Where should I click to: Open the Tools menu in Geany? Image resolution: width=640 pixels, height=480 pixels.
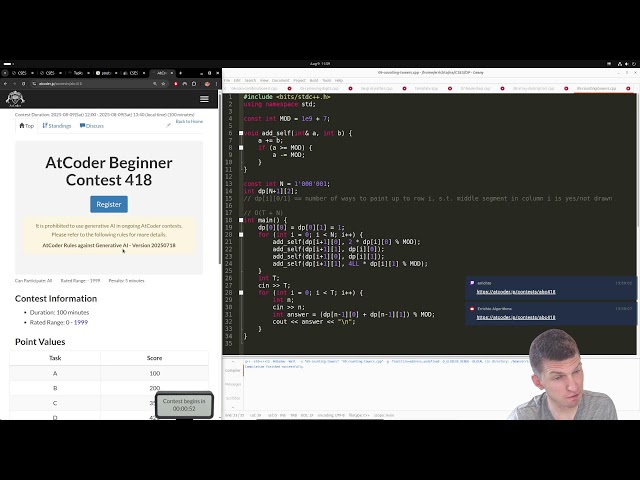coord(327,80)
